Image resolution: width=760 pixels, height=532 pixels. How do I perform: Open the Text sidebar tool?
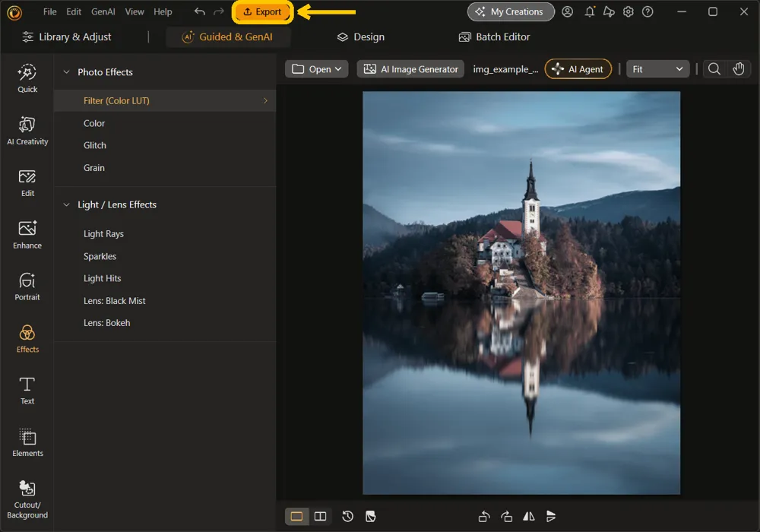tap(27, 391)
